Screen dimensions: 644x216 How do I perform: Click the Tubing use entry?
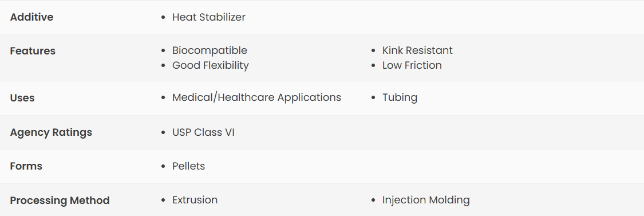pyautogui.click(x=400, y=97)
